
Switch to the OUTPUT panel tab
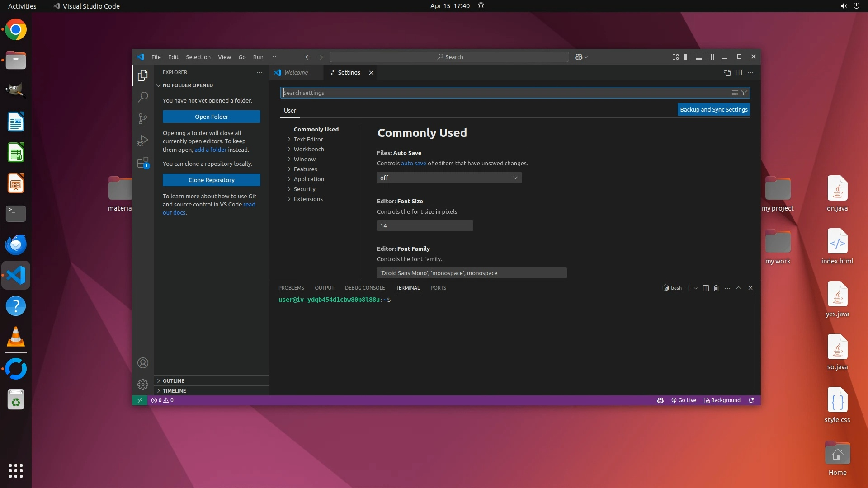pos(324,288)
